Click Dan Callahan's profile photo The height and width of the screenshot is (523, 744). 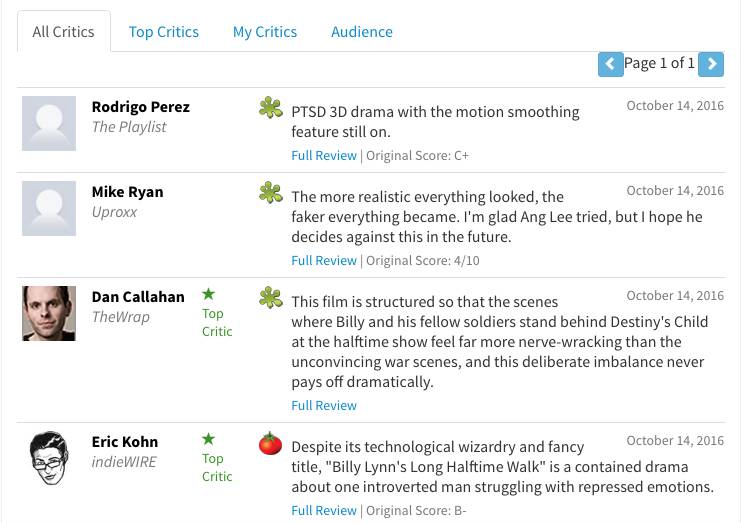49,313
